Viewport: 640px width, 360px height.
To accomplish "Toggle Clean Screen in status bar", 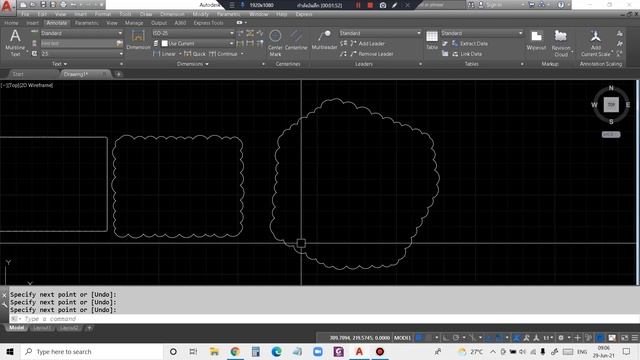I will click(624, 338).
